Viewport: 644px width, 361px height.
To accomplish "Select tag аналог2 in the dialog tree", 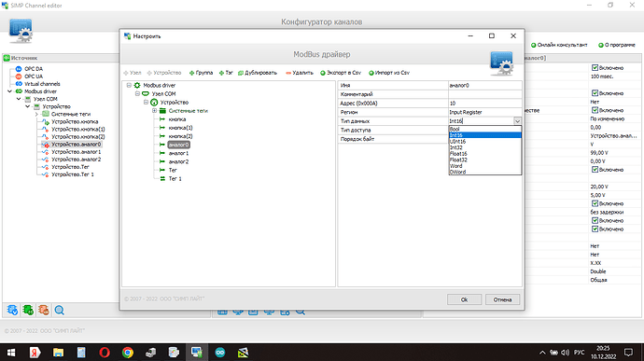I will [178, 161].
